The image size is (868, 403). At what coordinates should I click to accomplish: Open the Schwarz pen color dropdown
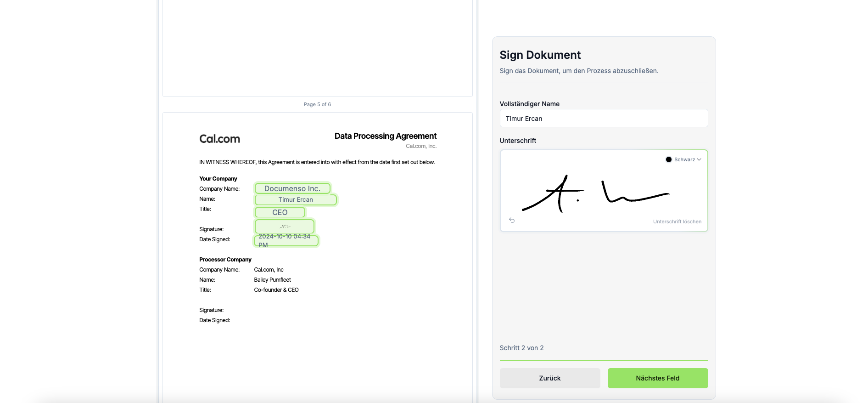point(684,159)
